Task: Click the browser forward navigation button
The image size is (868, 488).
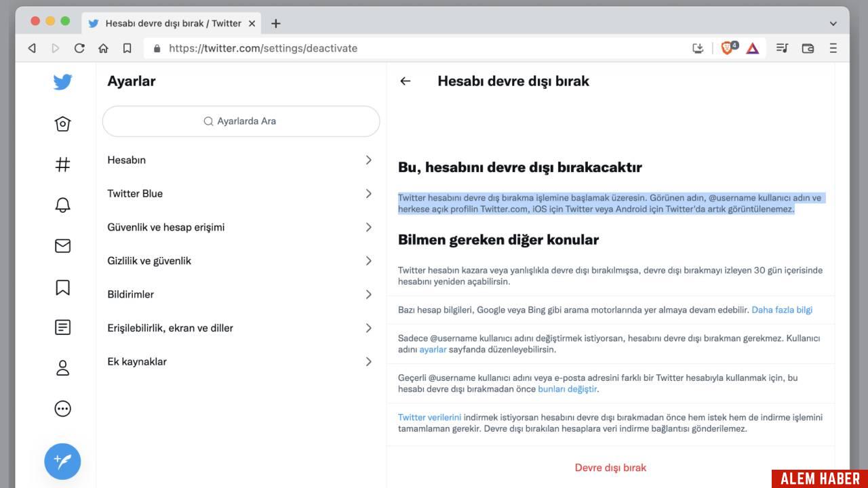Action: tap(56, 48)
